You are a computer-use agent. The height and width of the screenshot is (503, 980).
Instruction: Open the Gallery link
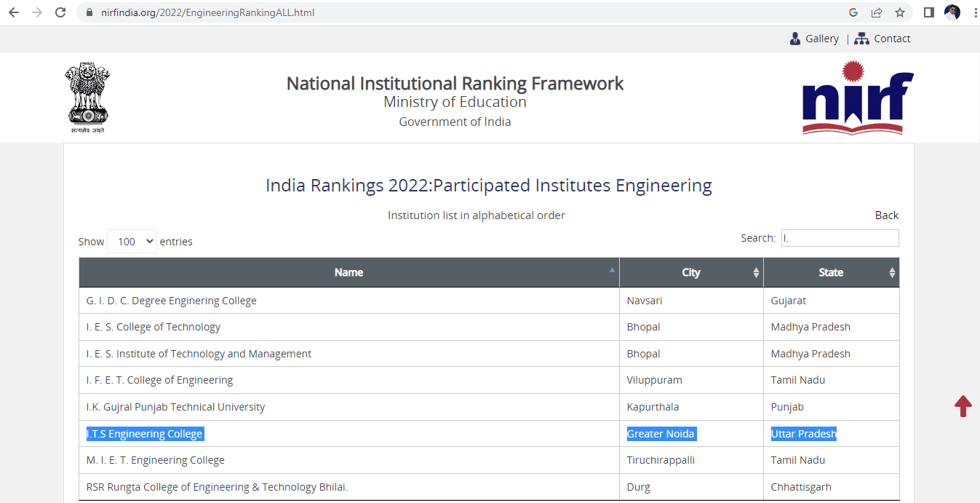(822, 39)
